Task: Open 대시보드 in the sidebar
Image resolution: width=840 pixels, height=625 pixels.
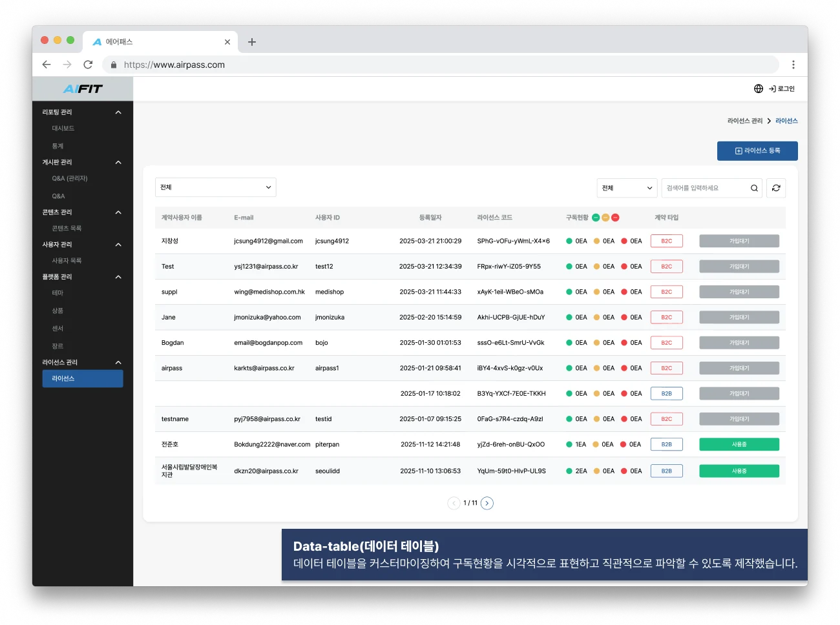Action: tap(63, 128)
